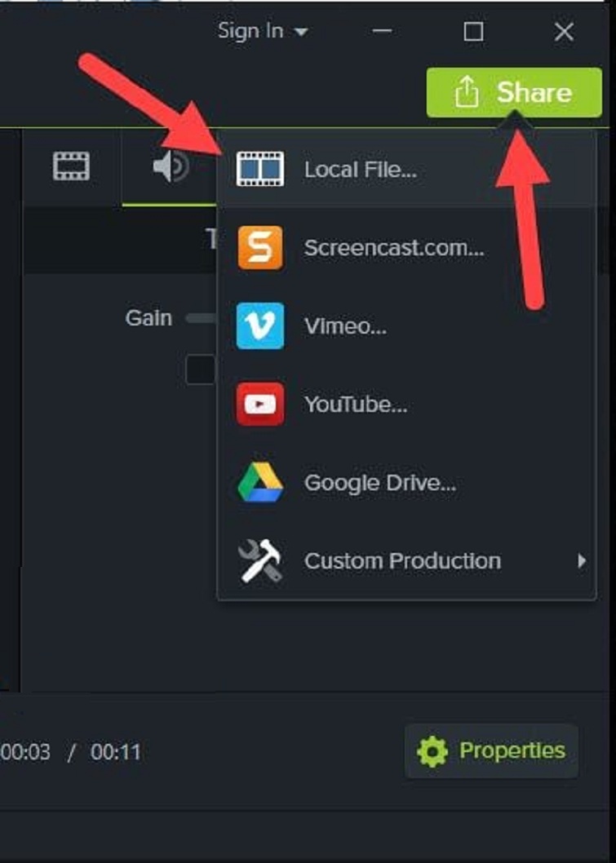Select Local File... from Share menu
The height and width of the screenshot is (863, 616).
point(406,170)
